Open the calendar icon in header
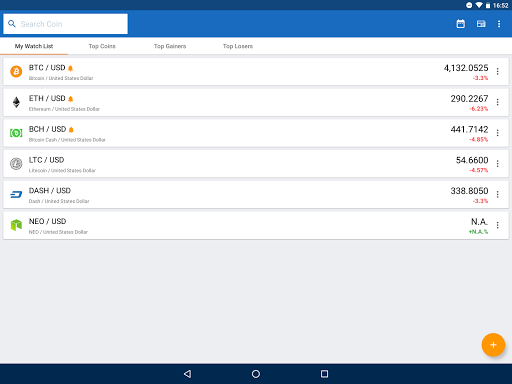This screenshot has width=512, height=384. tap(460, 24)
